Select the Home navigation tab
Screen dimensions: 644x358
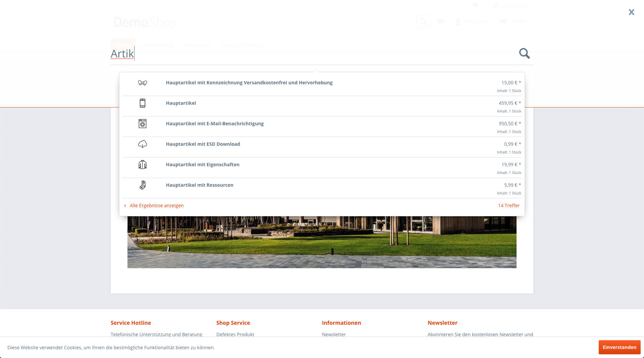[x=123, y=45]
